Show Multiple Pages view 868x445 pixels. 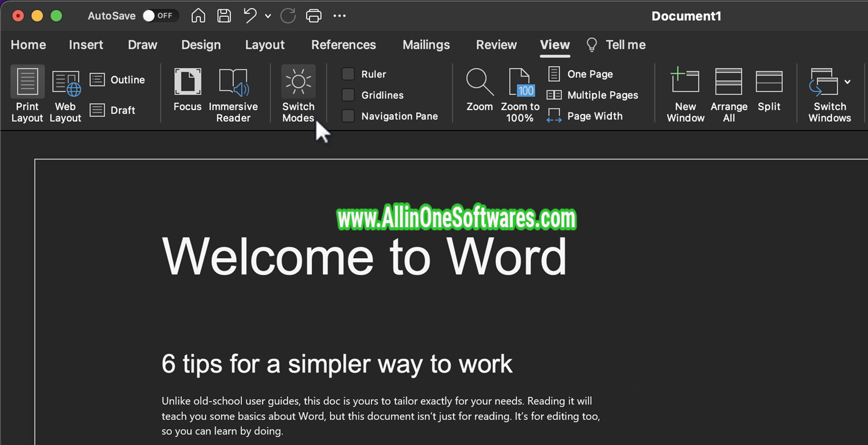pos(592,95)
